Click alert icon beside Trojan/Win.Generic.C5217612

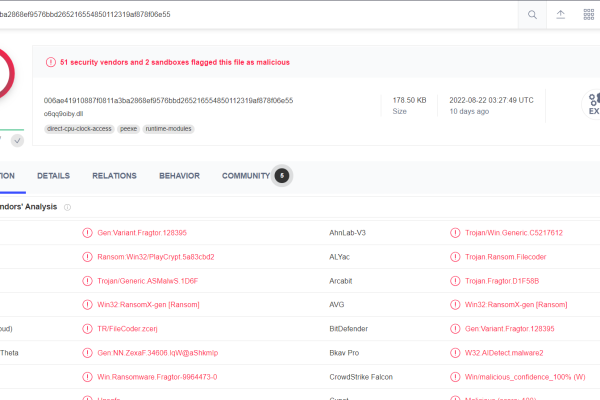[455, 233]
